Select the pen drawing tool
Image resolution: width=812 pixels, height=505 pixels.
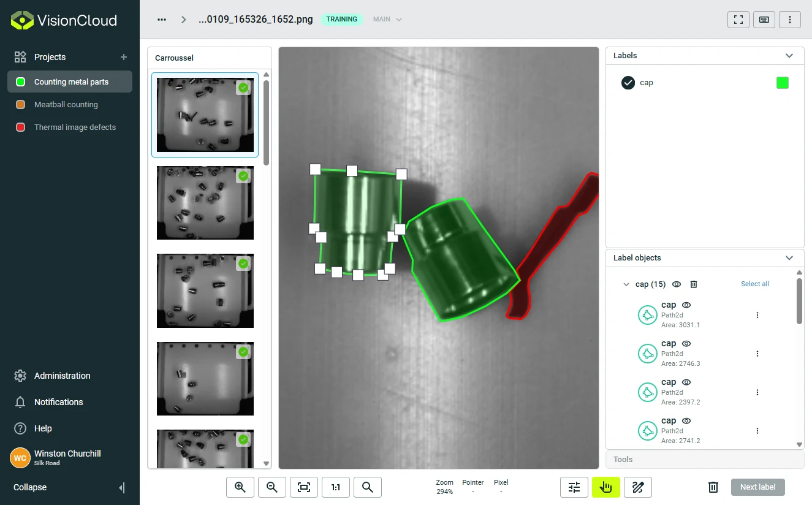638,487
